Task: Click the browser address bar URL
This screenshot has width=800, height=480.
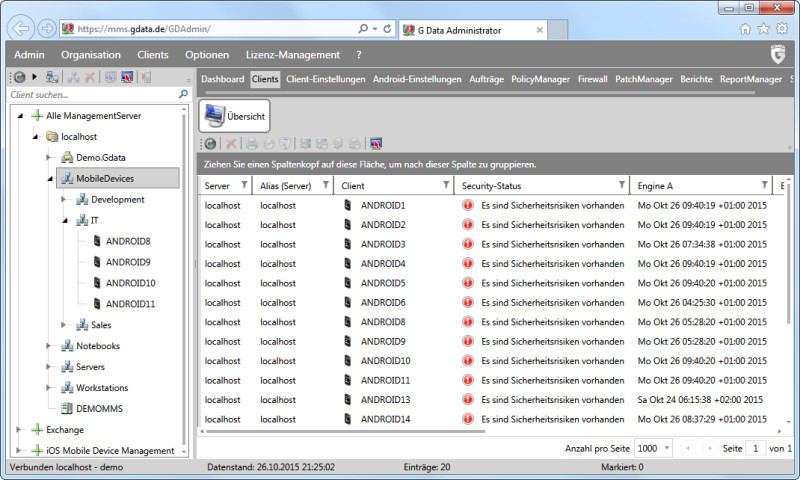Action: click(x=144, y=29)
